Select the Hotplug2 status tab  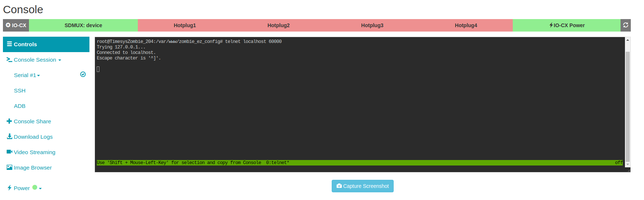pos(279,25)
